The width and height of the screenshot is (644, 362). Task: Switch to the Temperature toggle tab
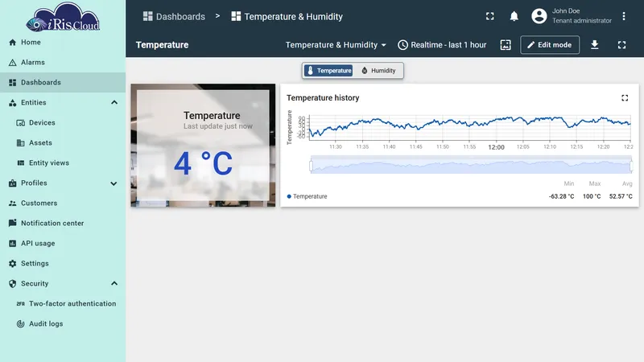pyautogui.click(x=328, y=71)
